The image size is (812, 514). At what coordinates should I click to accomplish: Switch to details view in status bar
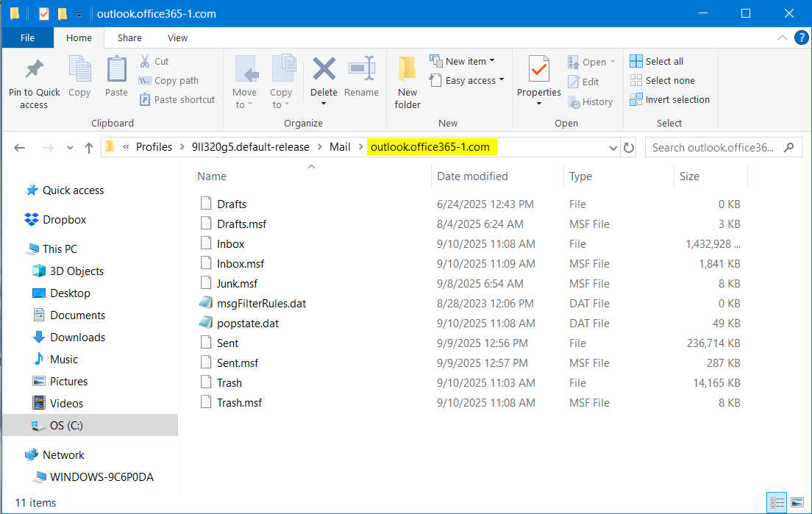pos(777,503)
